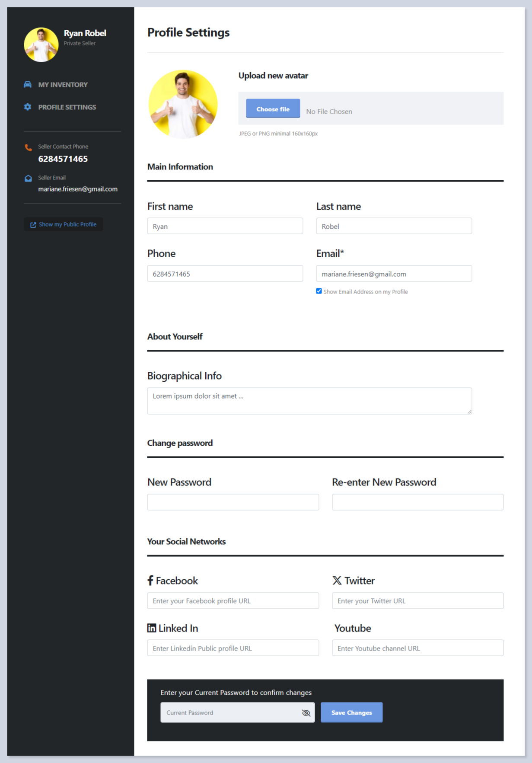Open Show my Public Profile link
The width and height of the screenshot is (532, 763).
coord(67,224)
